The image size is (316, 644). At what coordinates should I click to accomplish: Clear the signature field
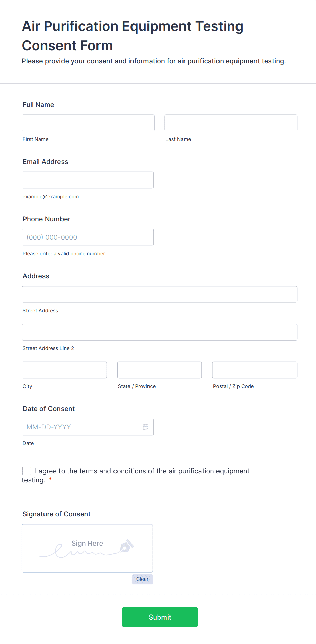click(142, 579)
